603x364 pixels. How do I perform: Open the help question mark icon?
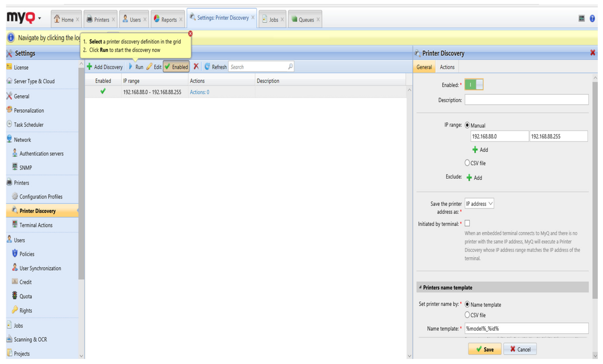[592, 18]
